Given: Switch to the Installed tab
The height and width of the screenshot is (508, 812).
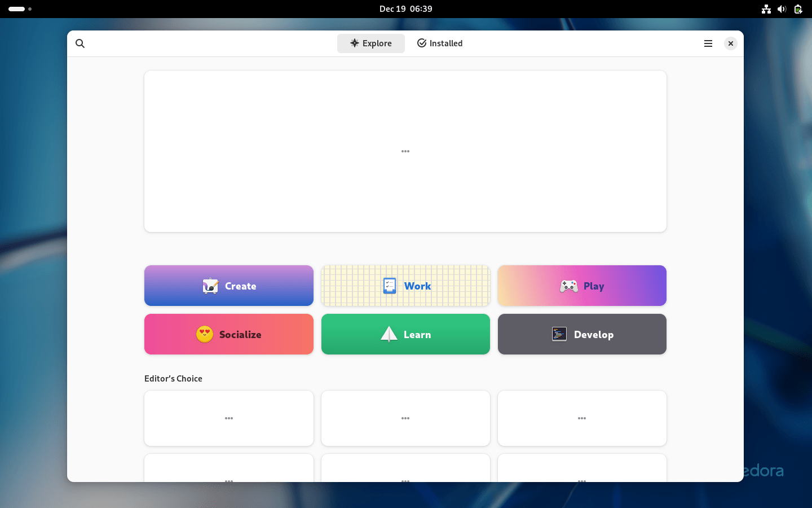Looking at the screenshot, I should pyautogui.click(x=440, y=43).
